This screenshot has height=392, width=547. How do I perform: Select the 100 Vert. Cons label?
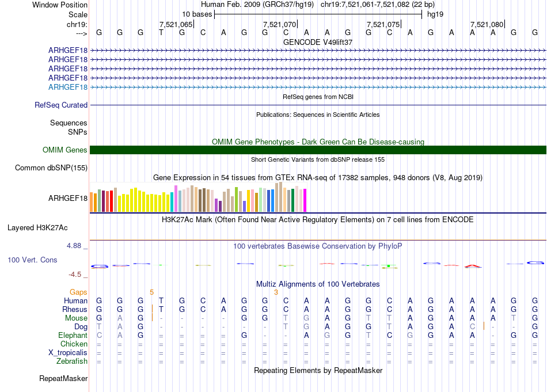32,260
